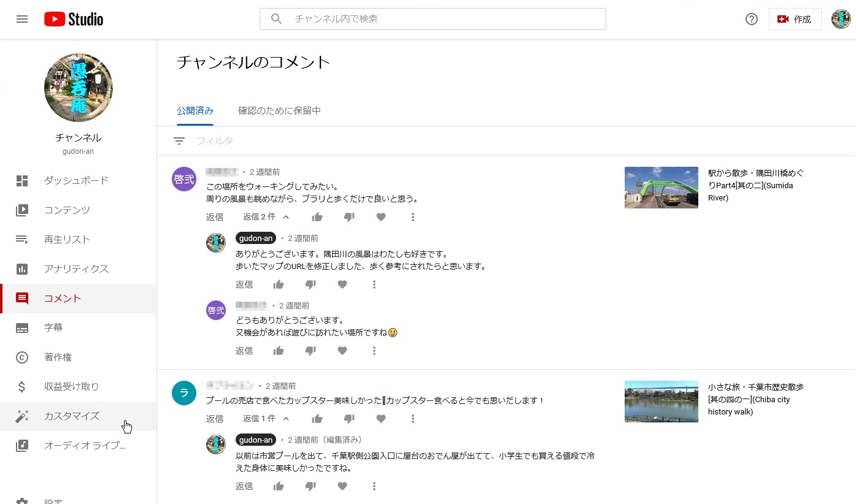Click the help question mark icon
Viewport: 856px width, 504px height.
[752, 19]
